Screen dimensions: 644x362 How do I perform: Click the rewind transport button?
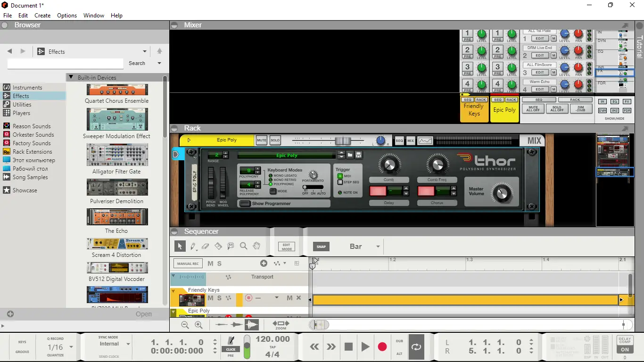(x=314, y=347)
